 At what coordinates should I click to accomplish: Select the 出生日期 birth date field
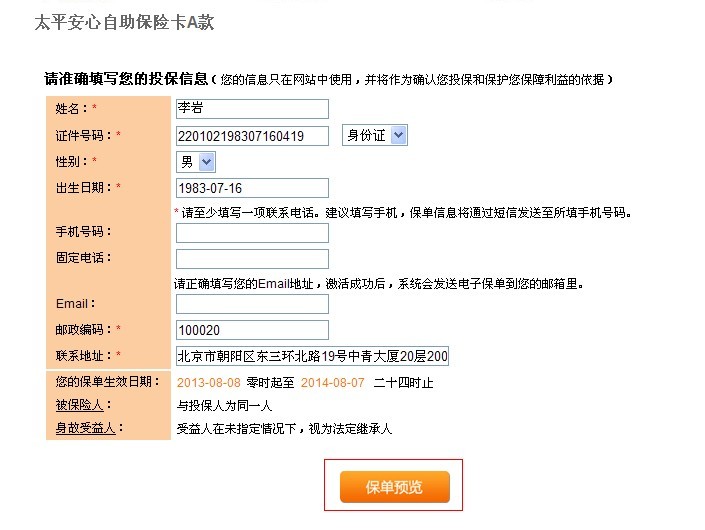(252, 188)
